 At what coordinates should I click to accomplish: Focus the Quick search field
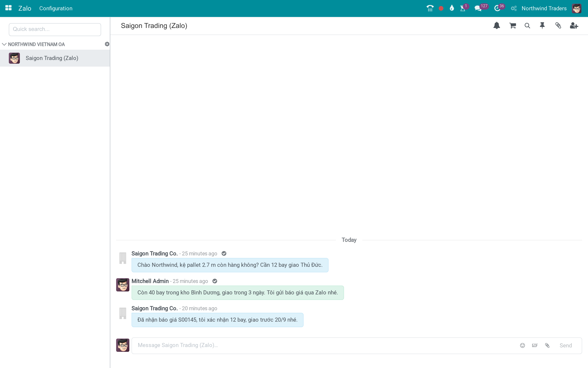[x=55, y=29]
